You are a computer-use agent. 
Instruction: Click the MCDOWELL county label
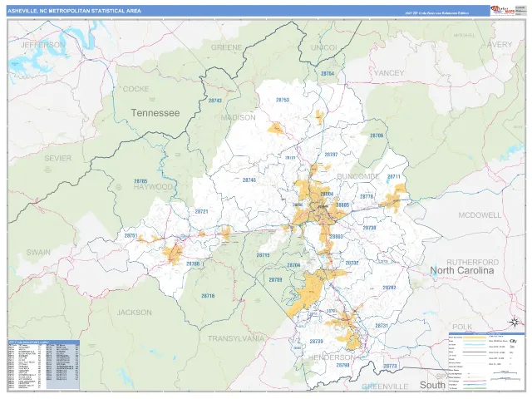(480, 215)
